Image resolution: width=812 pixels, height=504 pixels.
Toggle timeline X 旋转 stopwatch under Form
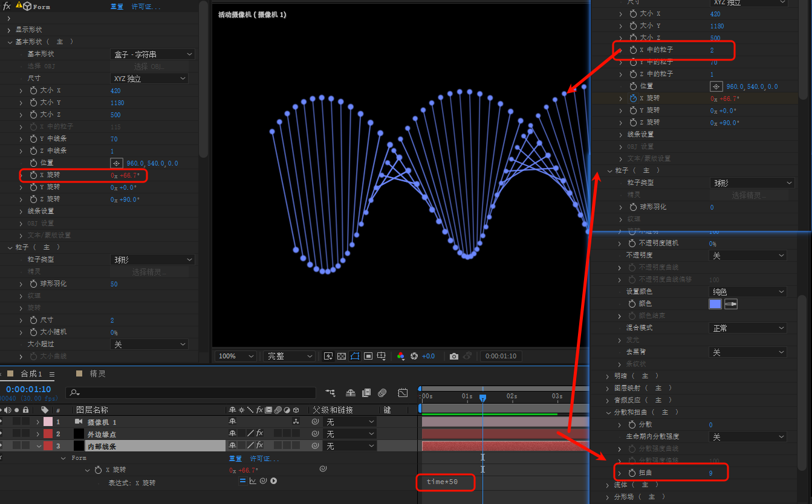(x=99, y=470)
